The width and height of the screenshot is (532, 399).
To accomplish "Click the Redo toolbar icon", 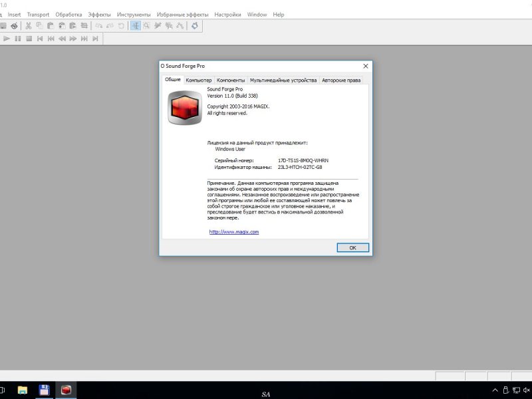I will pos(110,26).
